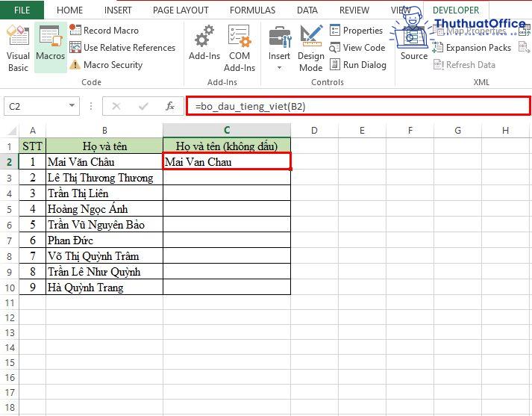The width and height of the screenshot is (532, 416).
Task: Open the Visual Basic editor
Action: point(18,49)
